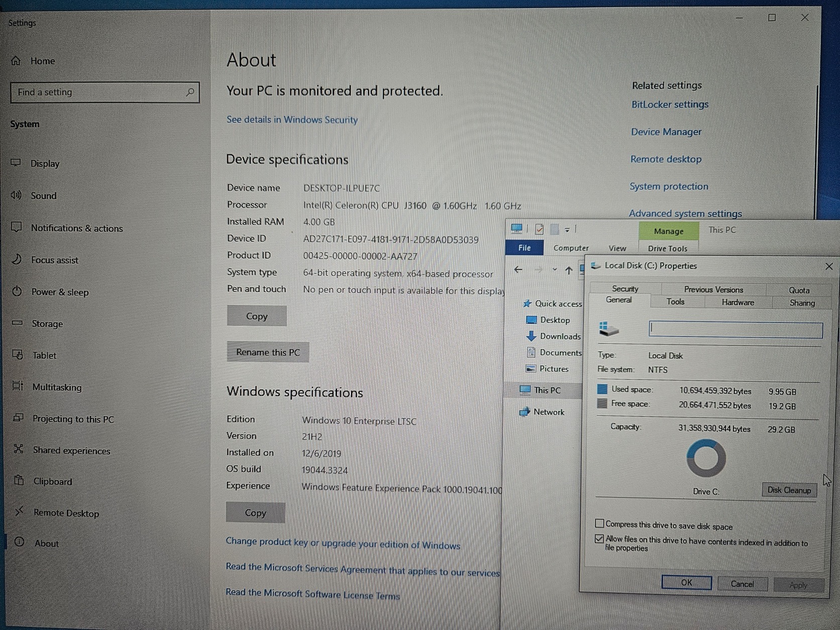Screen dimensions: 840x630
Task: Click the Notifications & actions icon
Action: point(17,227)
